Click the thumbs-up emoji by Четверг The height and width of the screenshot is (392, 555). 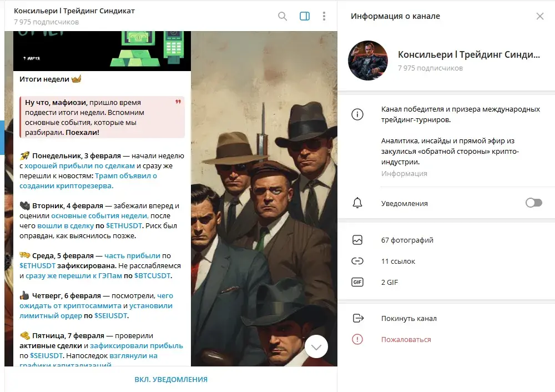pyautogui.click(x=24, y=295)
